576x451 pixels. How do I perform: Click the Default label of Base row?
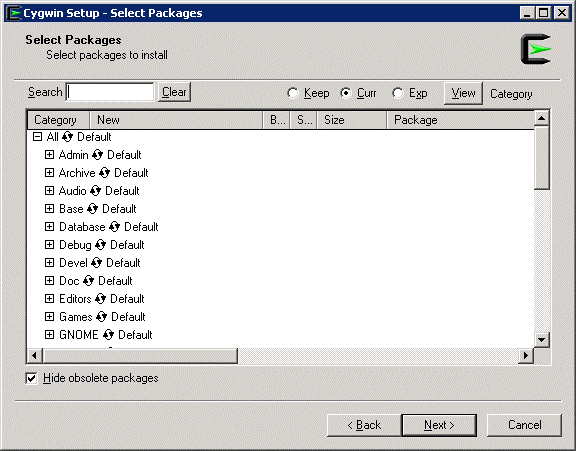pos(119,209)
